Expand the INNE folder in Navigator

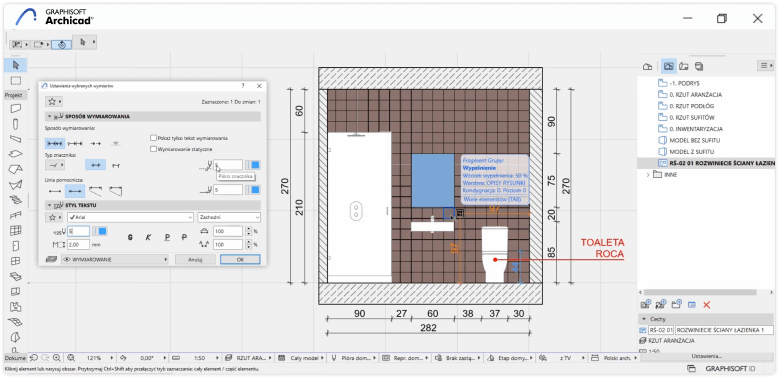pos(647,175)
